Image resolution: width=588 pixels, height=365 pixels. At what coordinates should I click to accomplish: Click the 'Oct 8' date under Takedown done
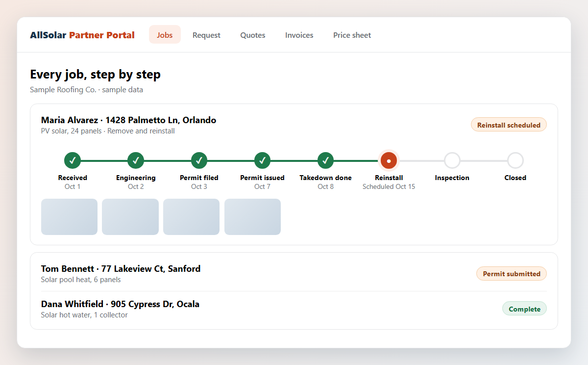pyautogui.click(x=325, y=186)
